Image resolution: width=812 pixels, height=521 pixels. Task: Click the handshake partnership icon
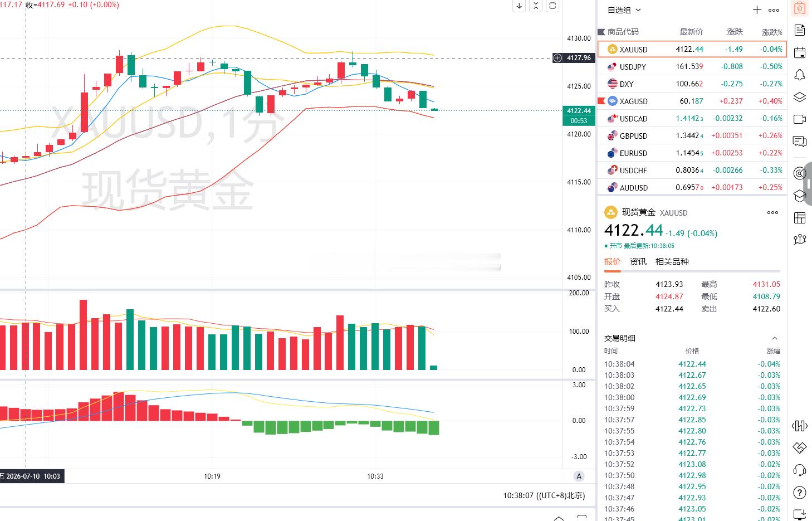(800, 448)
